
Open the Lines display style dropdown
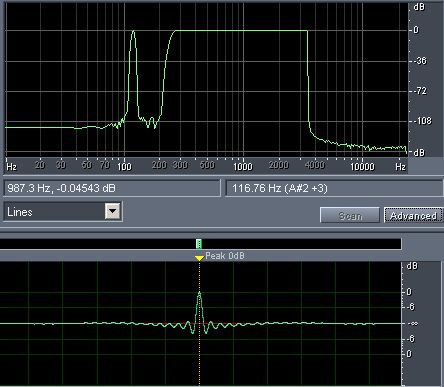point(112,211)
